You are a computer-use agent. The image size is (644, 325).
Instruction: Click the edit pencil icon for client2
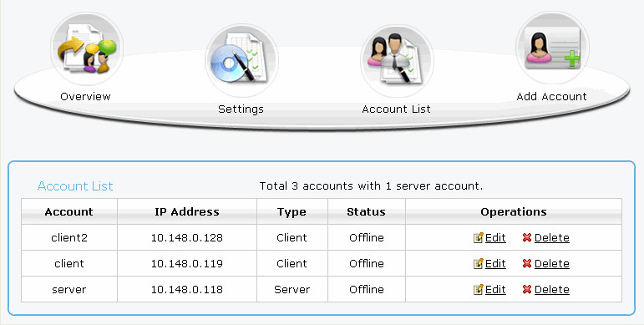point(478,237)
